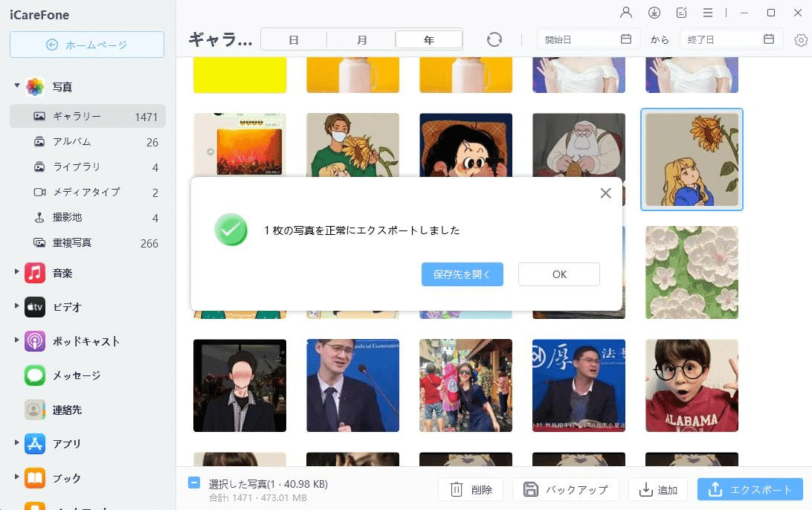
Task: Open the download manager icon
Action: (x=654, y=13)
